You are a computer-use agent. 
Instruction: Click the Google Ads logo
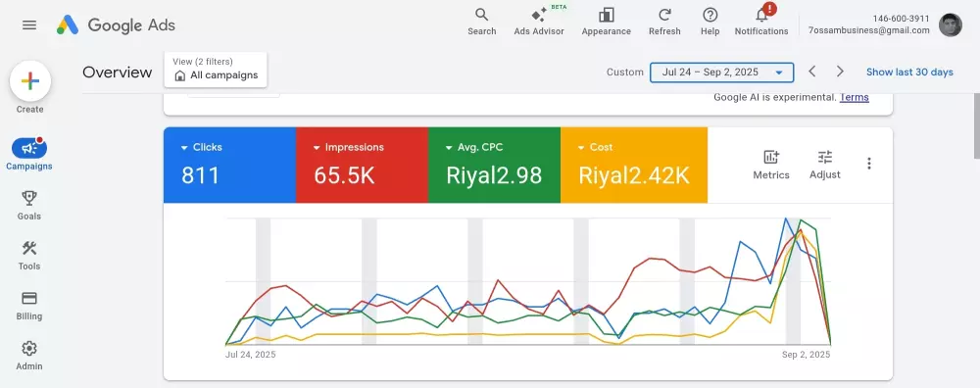coord(117,25)
